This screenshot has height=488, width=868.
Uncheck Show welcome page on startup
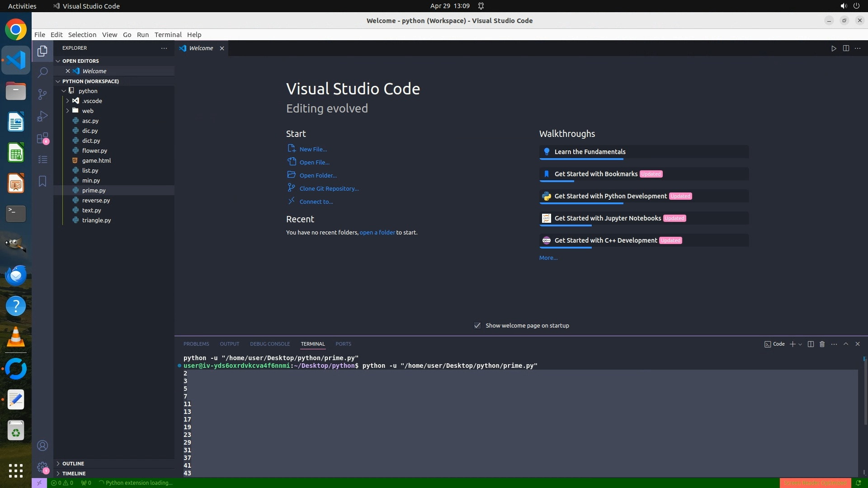tap(477, 326)
